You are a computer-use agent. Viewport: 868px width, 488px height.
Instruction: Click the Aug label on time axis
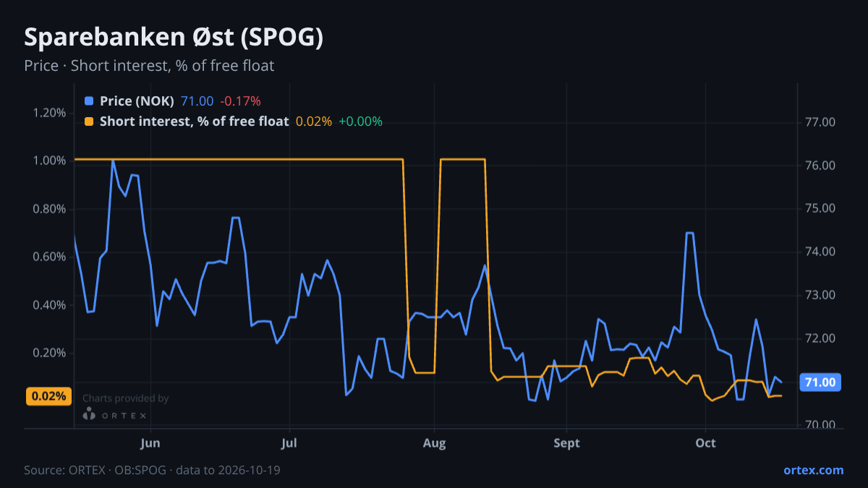[x=434, y=442]
